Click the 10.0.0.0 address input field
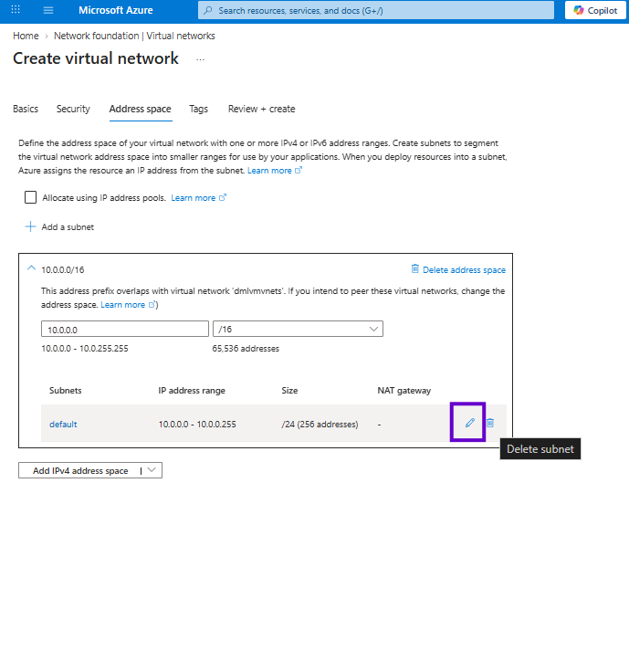629x672 pixels. pyautogui.click(x=125, y=329)
